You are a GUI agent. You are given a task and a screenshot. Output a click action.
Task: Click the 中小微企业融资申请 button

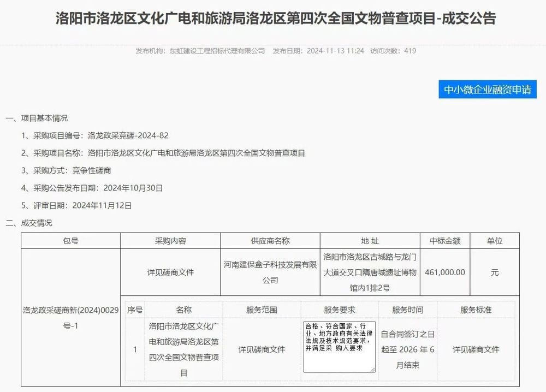tap(488, 90)
